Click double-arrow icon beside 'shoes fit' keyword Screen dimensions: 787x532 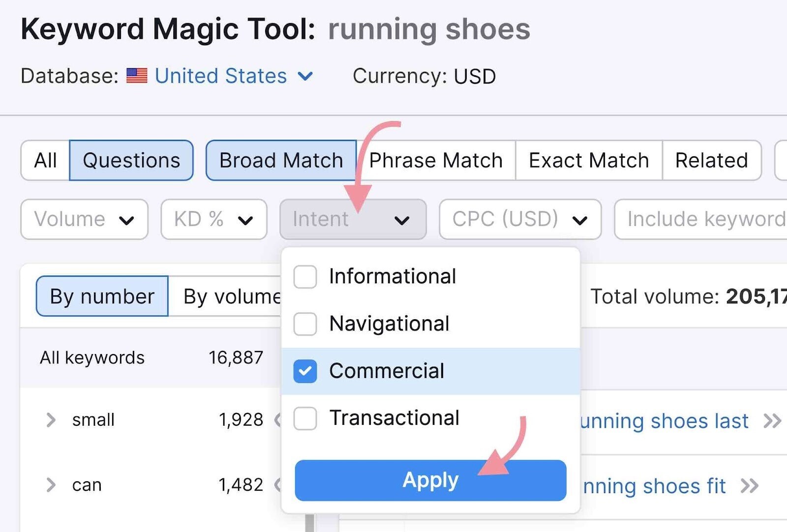750,486
